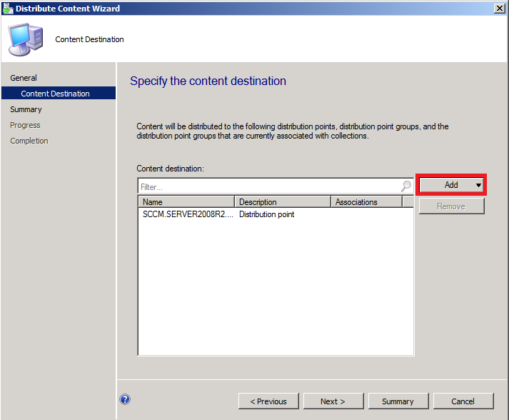Sort by the Name column header
This screenshot has height=420, width=509.
coord(186,201)
